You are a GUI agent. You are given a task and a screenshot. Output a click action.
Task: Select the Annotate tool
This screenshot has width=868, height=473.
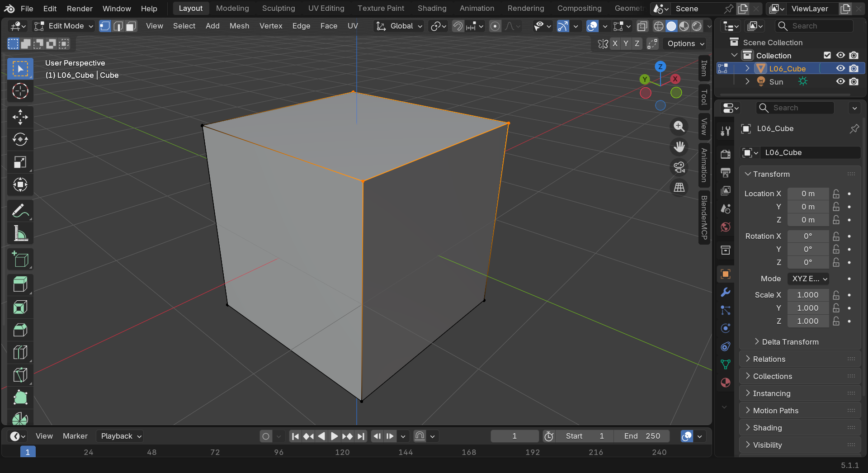pos(20,211)
